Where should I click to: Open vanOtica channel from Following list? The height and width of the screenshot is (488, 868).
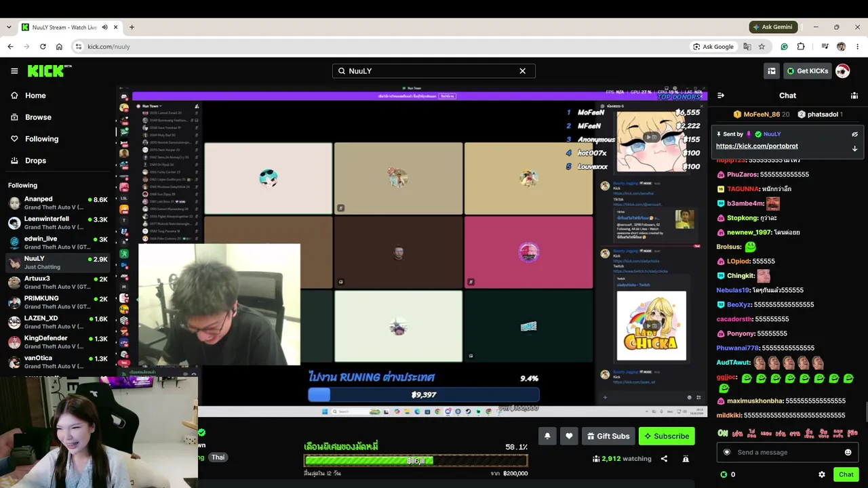(x=58, y=362)
